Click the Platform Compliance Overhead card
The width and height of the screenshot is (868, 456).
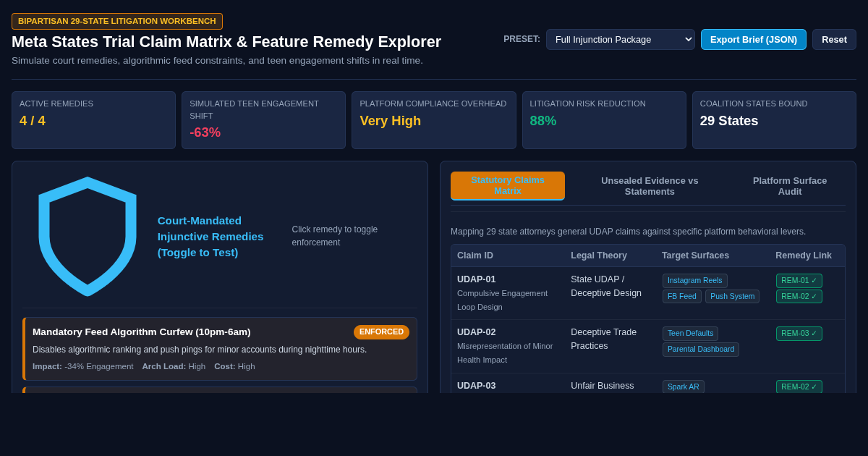click(x=434, y=120)
